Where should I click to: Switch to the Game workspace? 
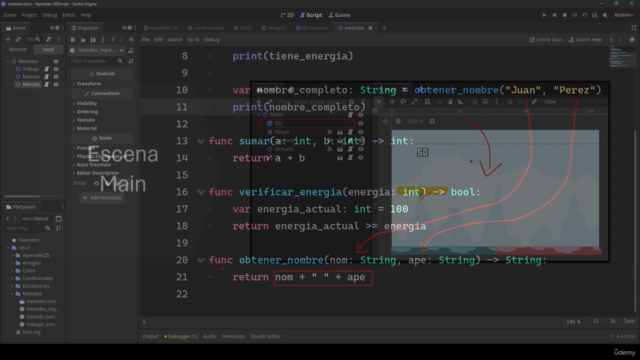click(340, 15)
